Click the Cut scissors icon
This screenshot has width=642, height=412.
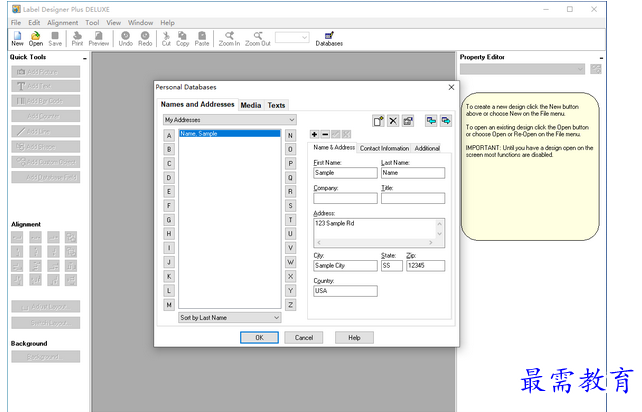[166, 38]
